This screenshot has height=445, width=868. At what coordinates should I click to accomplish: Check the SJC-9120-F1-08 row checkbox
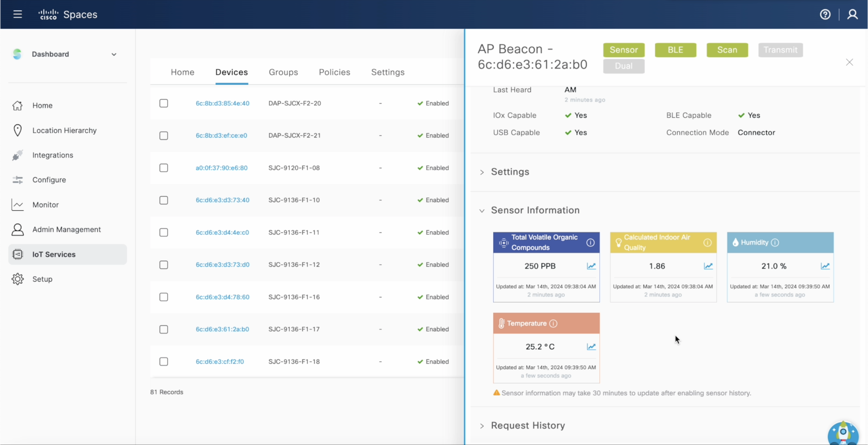(x=164, y=168)
